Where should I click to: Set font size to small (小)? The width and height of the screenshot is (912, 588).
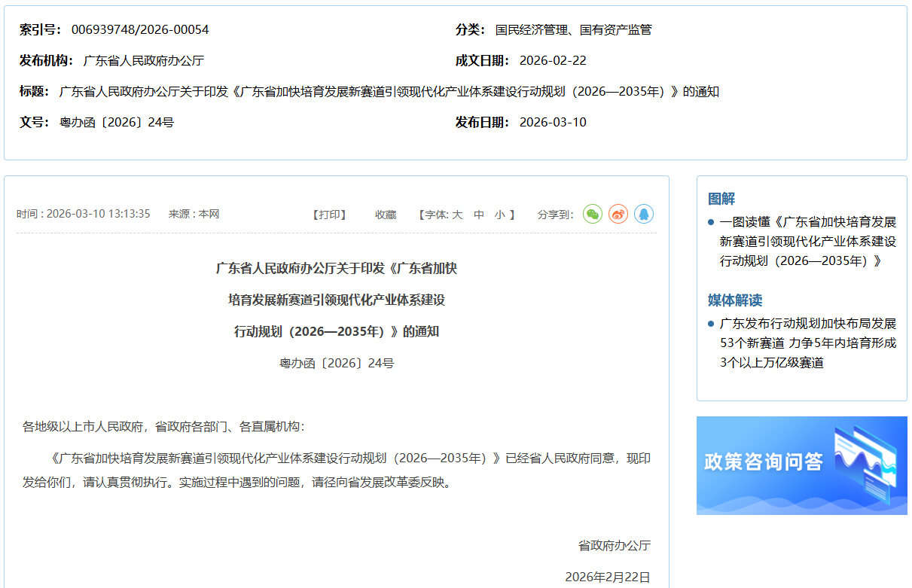tap(499, 215)
